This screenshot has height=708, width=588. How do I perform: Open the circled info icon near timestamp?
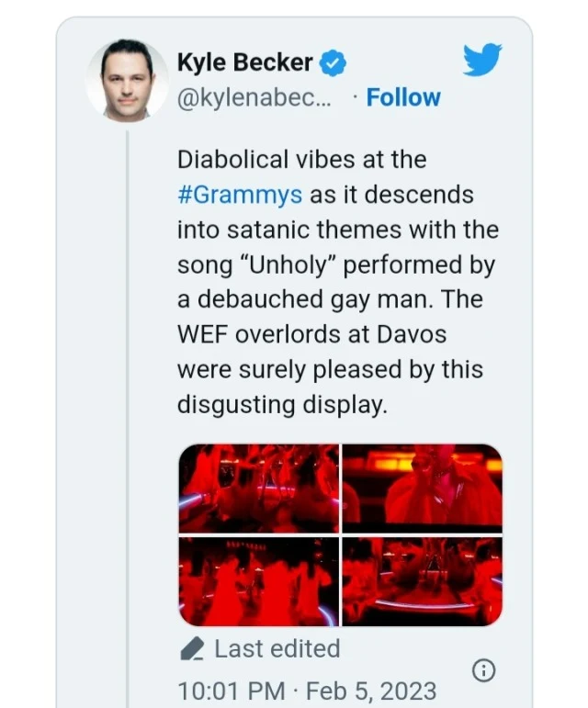point(483,671)
